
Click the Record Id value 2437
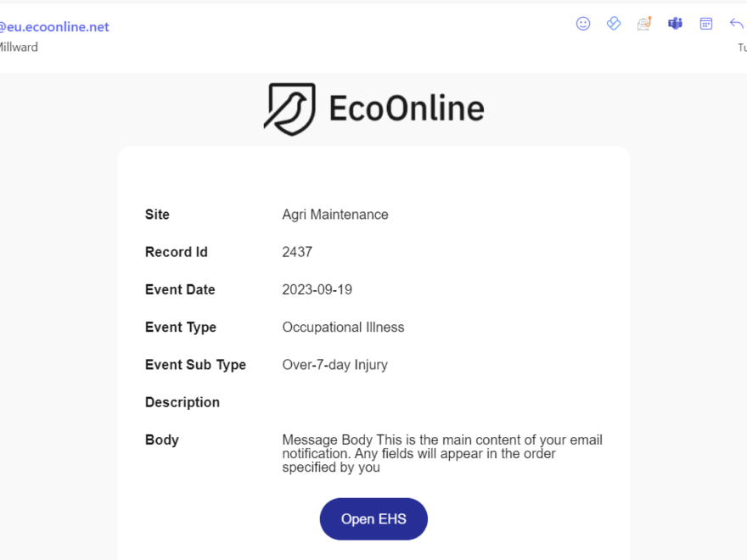297,252
